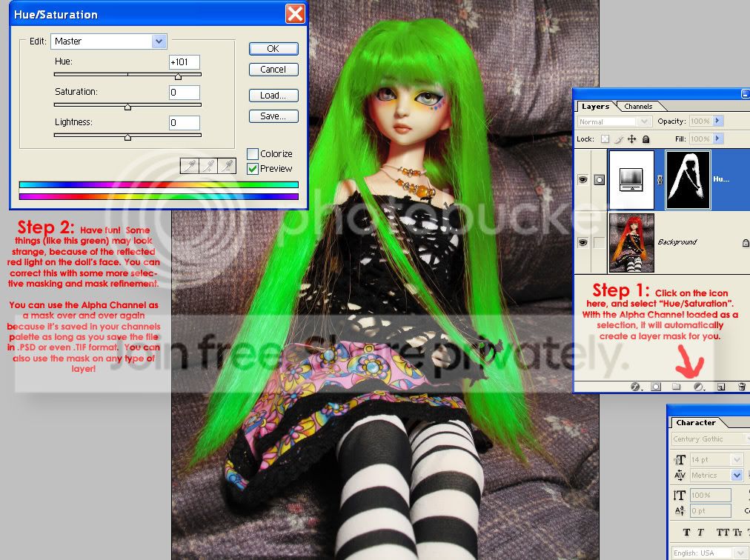Viewport: 750px width, 560px height.
Task: Click the Saturation slider handle
Action: point(127,107)
